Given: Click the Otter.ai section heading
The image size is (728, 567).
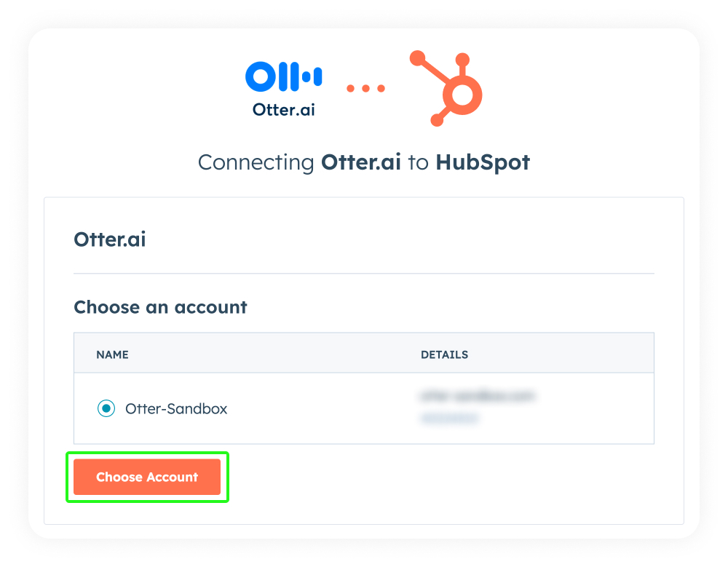Looking at the screenshot, I should point(110,239).
